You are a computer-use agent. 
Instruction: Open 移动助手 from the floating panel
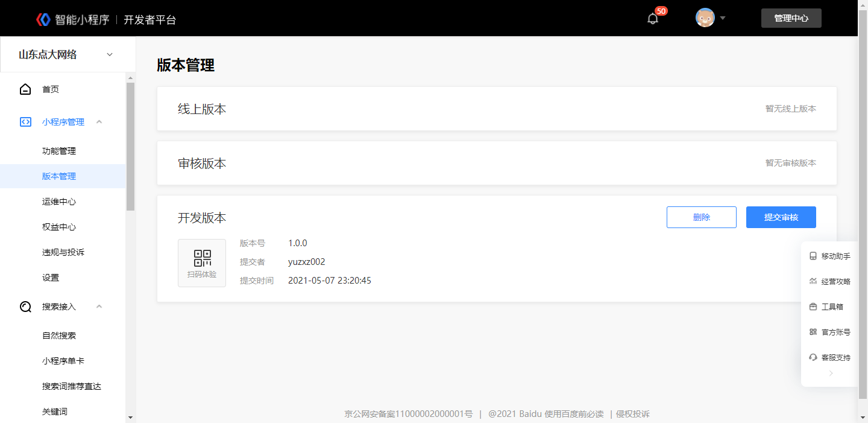click(829, 256)
